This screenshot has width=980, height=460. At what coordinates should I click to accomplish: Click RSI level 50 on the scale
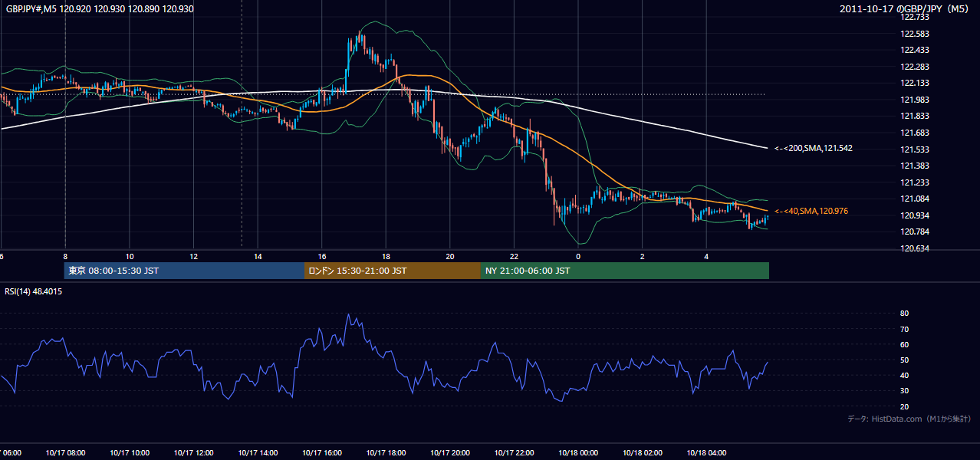tap(905, 360)
